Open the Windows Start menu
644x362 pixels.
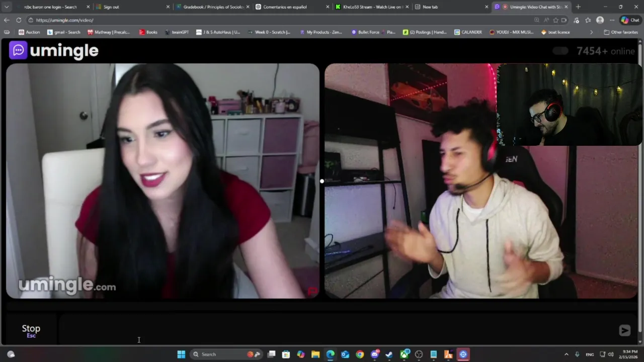(x=181, y=354)
